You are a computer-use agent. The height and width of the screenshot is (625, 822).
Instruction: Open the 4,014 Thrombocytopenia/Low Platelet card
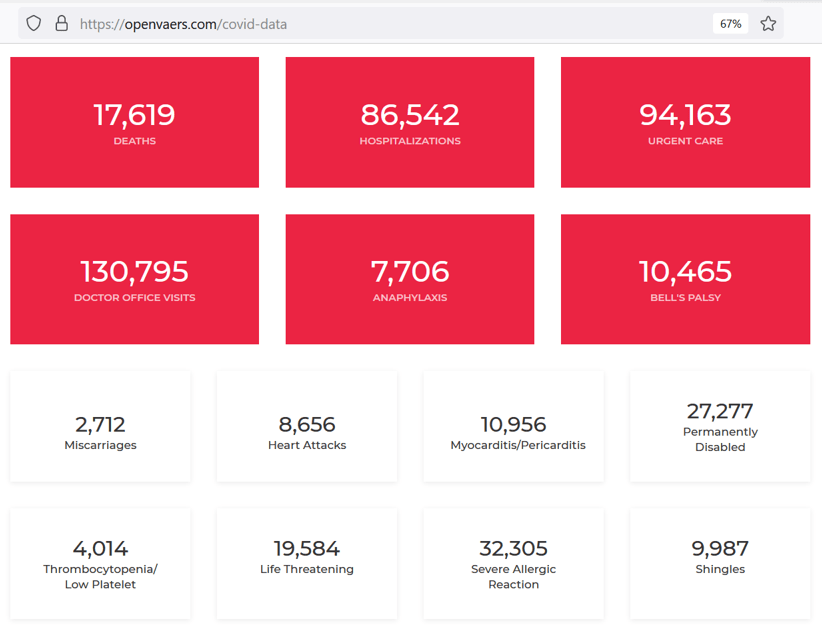[100, 563]
